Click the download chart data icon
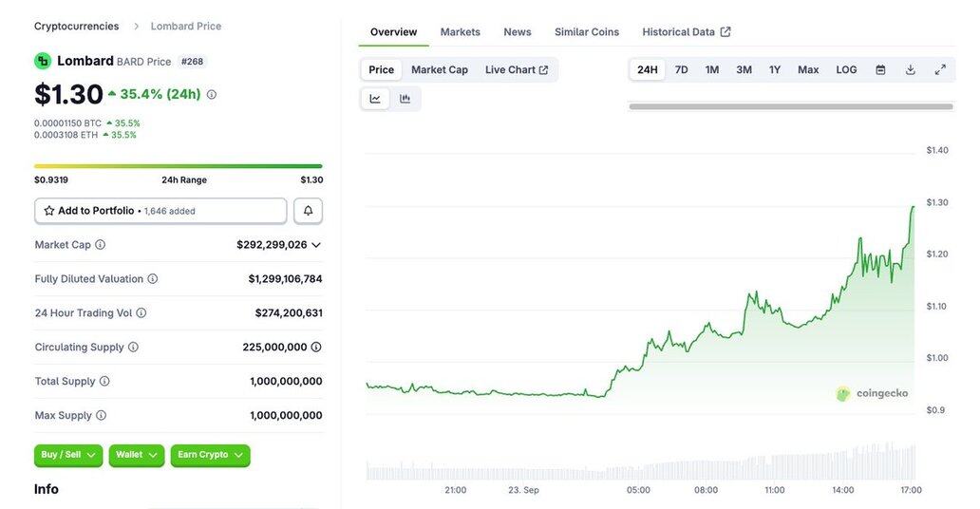 [911, 69]
